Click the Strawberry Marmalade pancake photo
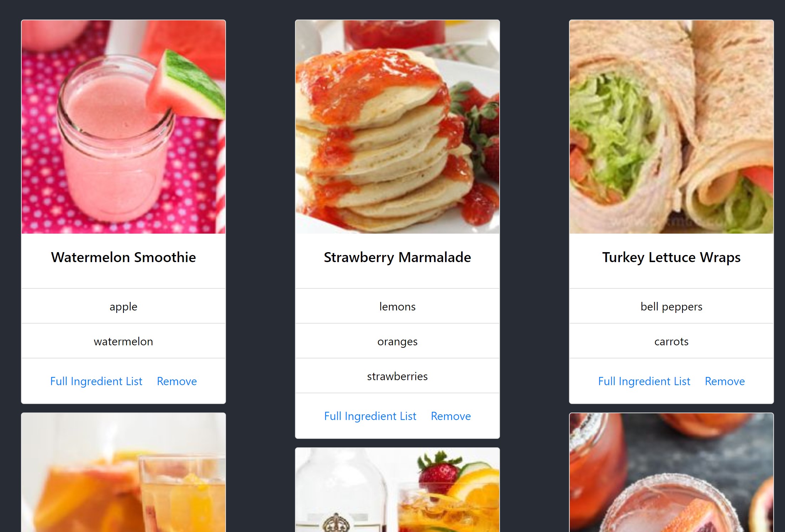 397,127
